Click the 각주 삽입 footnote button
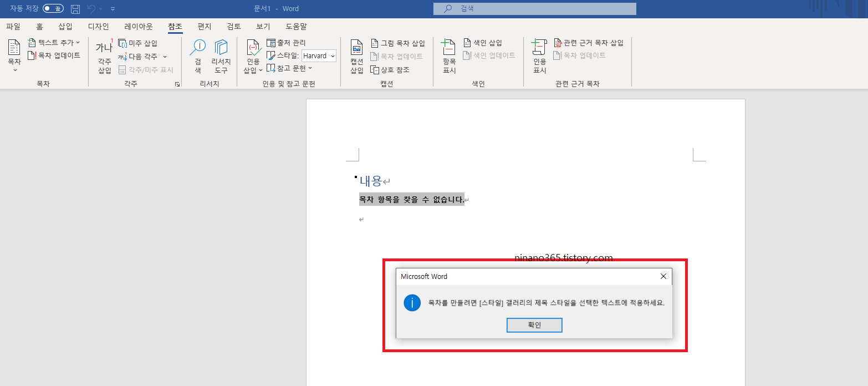Viewport: 868px width, 386px height. (x=104, y=56)
